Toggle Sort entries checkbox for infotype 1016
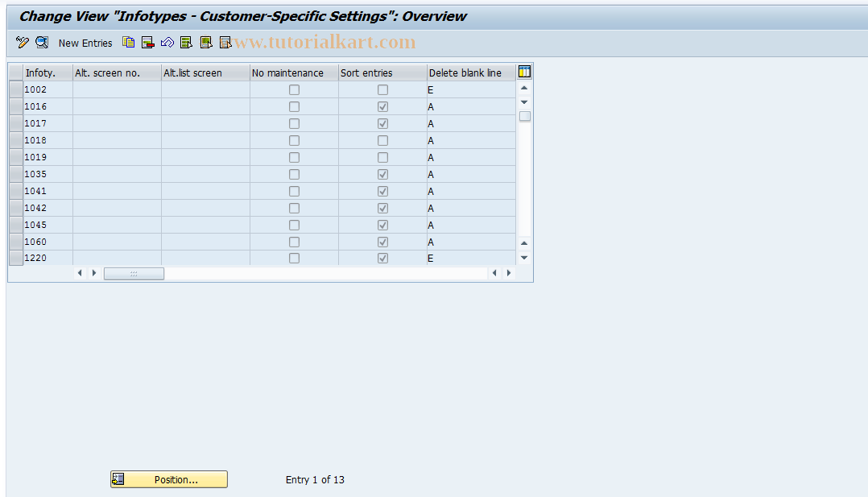The height and width of the screenshot is (497, 868). [382, 106]
